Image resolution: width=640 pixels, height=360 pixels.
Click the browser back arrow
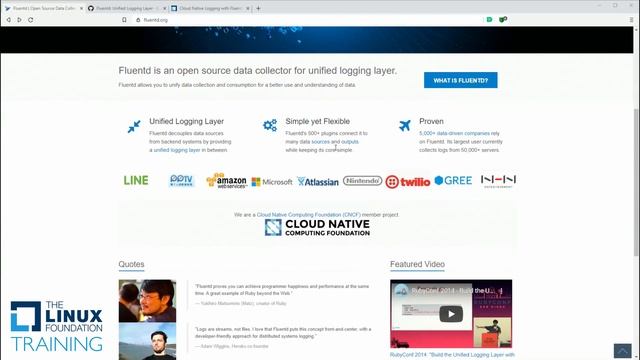[8, 20]
